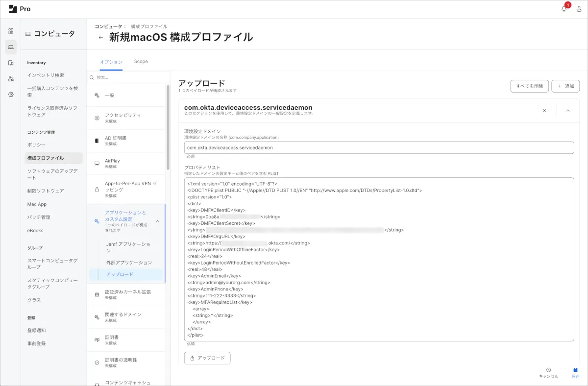Select the オプション tab
This screenshot has height=386, width=588.
pyautogui.click(x=111, y=62)
